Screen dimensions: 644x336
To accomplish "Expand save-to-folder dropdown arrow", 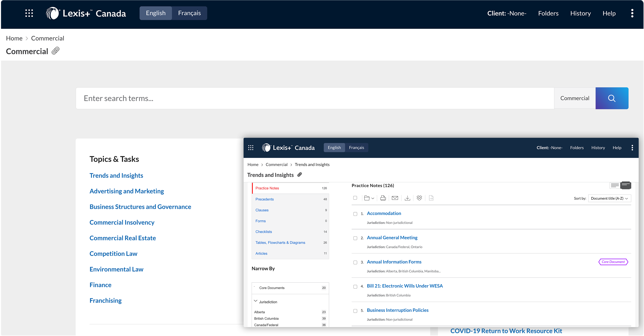I will [x=373, y=199].
